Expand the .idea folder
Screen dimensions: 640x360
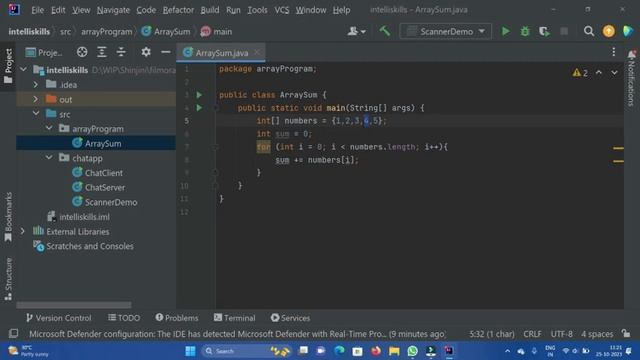coord(36,84)
